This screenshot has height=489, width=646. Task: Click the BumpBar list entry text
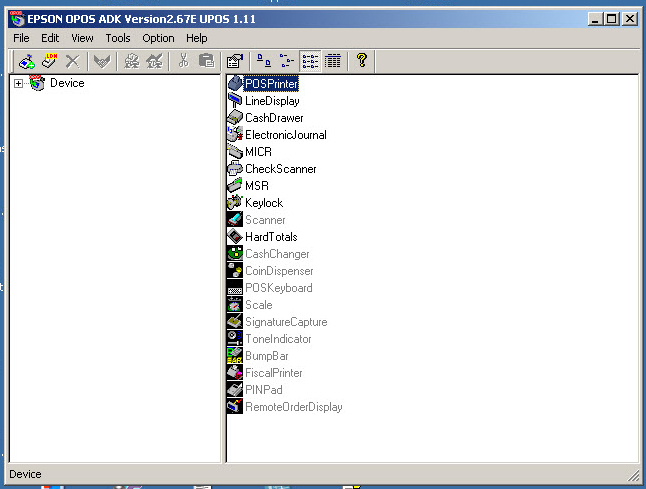267,356
